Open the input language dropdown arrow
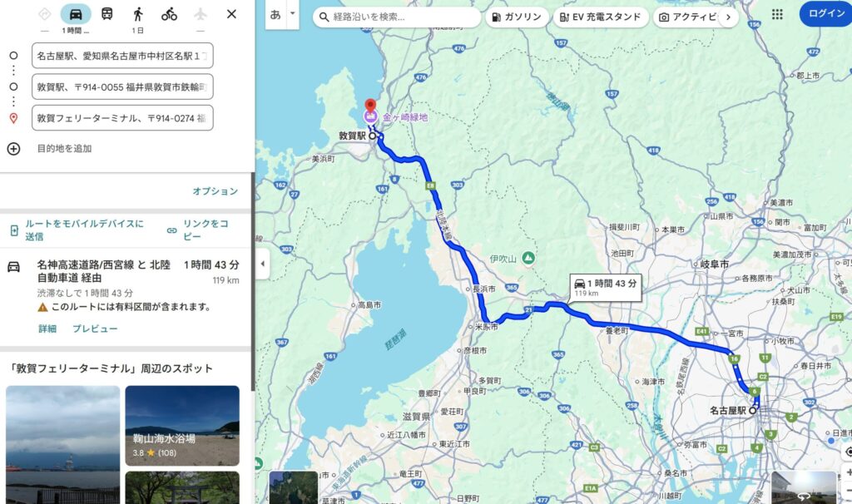 point(292,13)
